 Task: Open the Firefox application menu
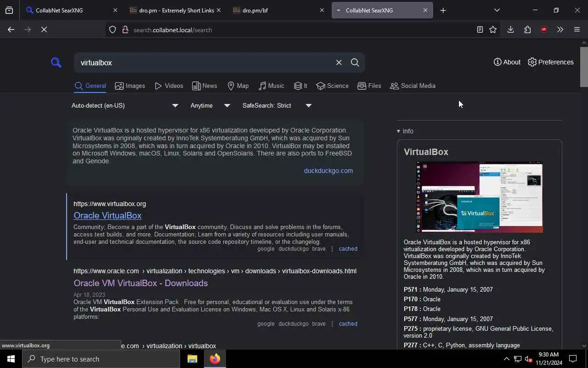pyautogui.click(x=577, y=29)
